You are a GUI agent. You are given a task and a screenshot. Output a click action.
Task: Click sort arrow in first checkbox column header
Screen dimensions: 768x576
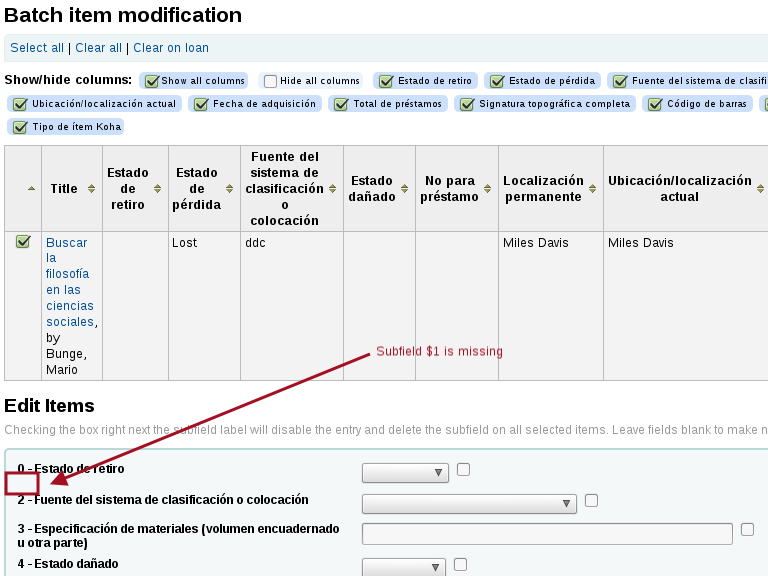[31, 189]
